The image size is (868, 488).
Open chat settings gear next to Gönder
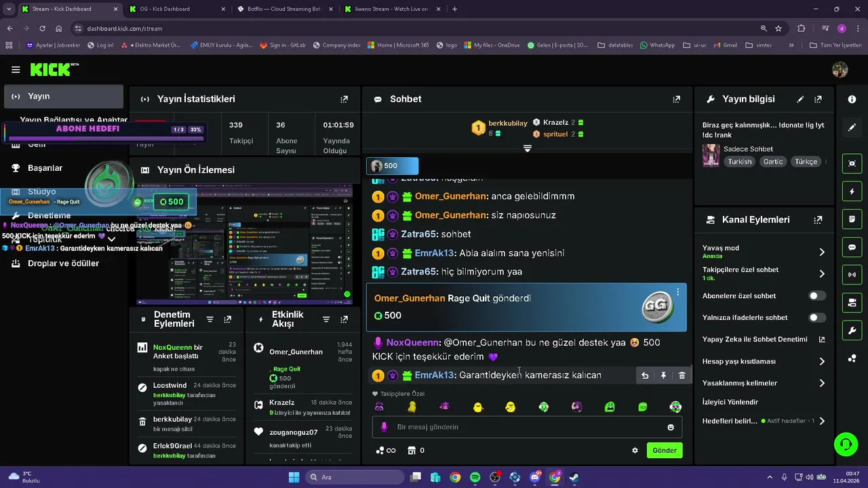[635, 450]
